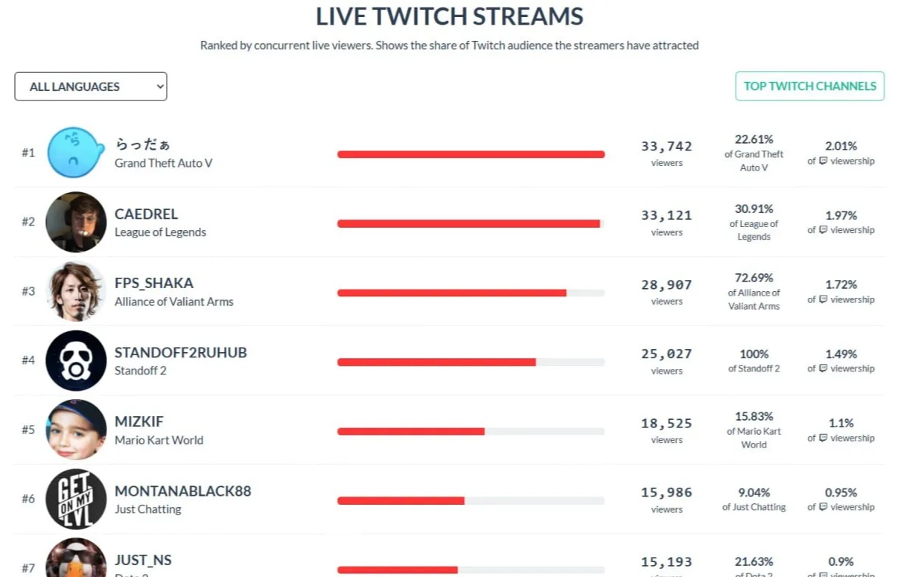Click the Mario Kart World game label

(159, 440)
